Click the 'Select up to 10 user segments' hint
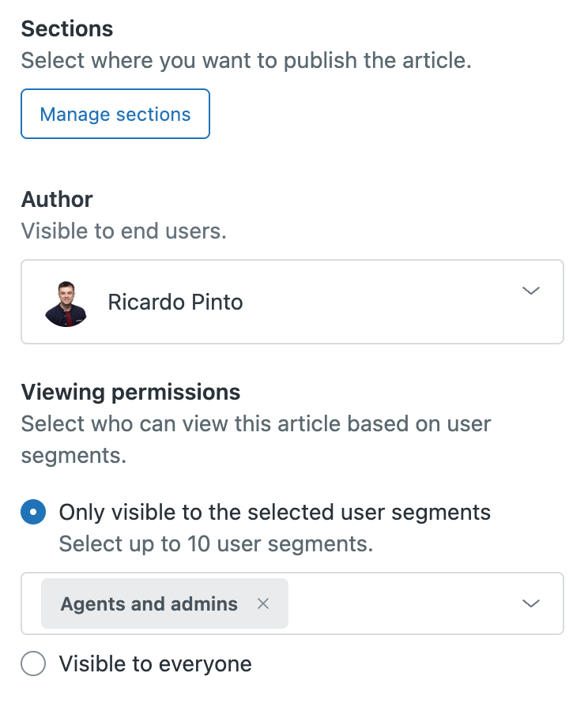This screenshot has height=703, width=588. (x=216, y=544)
